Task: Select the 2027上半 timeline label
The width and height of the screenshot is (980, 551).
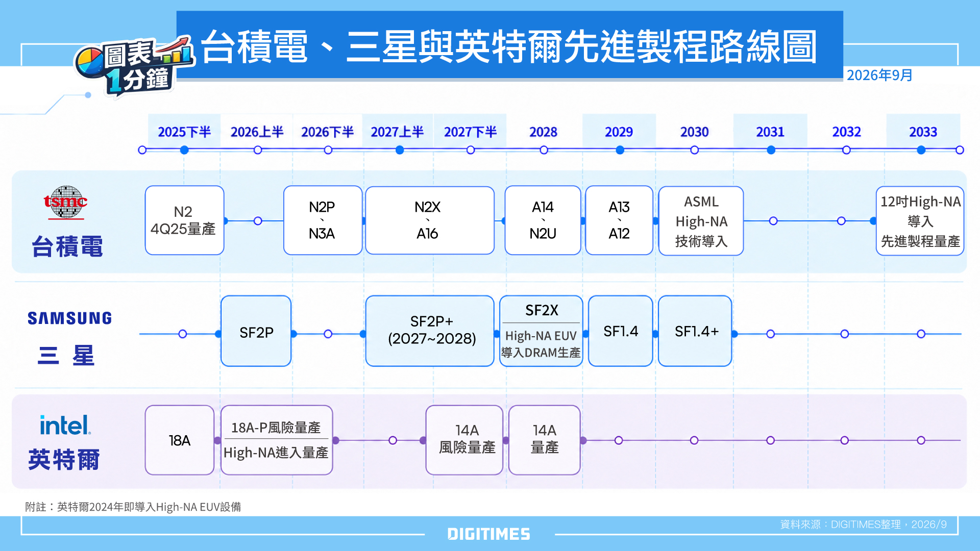Action: point(398,132)
